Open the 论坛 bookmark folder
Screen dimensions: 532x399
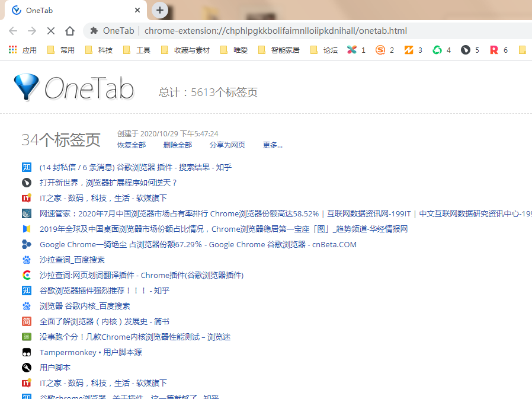tap(324, 50)
